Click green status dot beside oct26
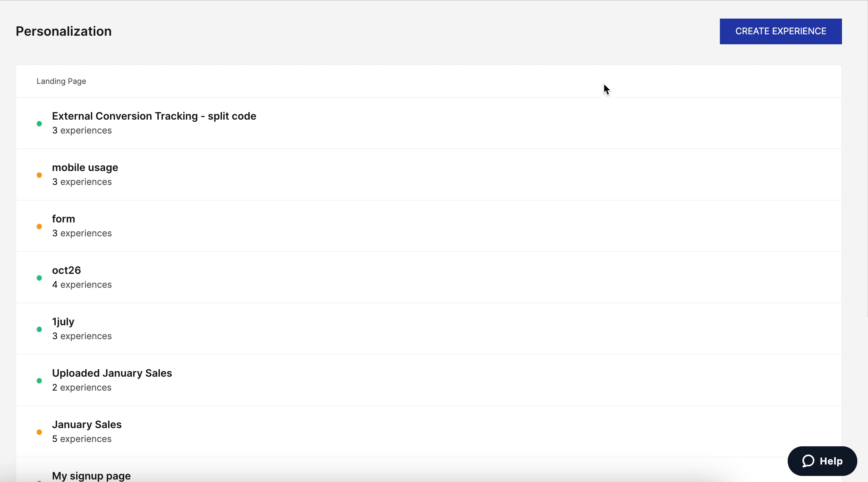The height and width of the screenshot is (482, 868). pyautogui.click(x=39, y=278)
